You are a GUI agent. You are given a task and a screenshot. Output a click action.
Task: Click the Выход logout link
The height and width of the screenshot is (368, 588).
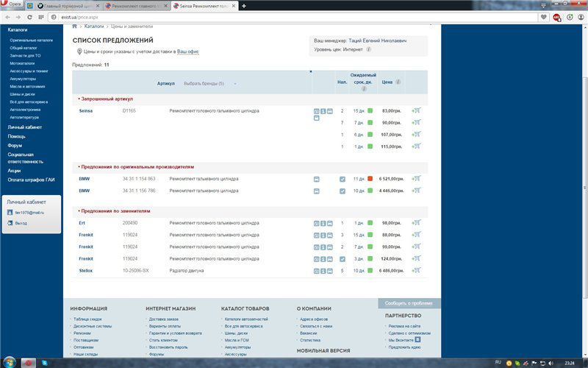[21, 223]
